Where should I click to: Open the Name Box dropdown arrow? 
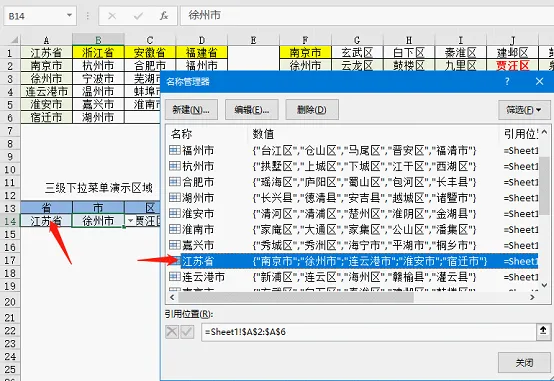pyautogui.click(x=69, y=15)
